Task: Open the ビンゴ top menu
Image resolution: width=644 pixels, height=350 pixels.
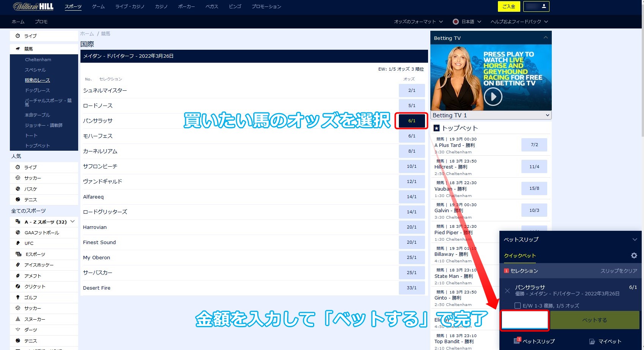Action: pos(235,6)
